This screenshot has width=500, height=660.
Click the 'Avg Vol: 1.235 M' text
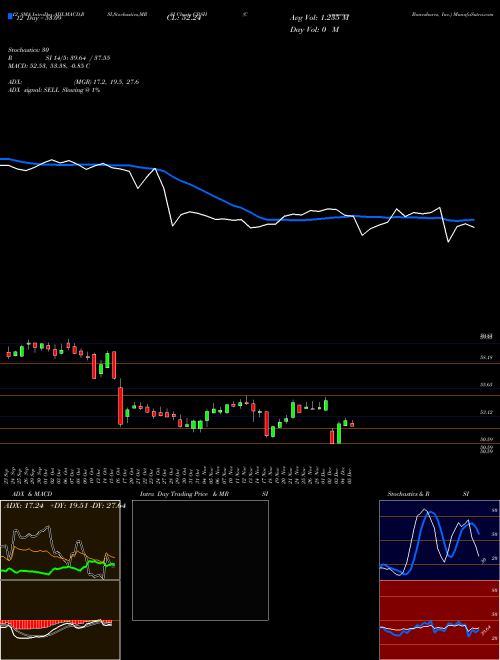[x=319, y=18]
